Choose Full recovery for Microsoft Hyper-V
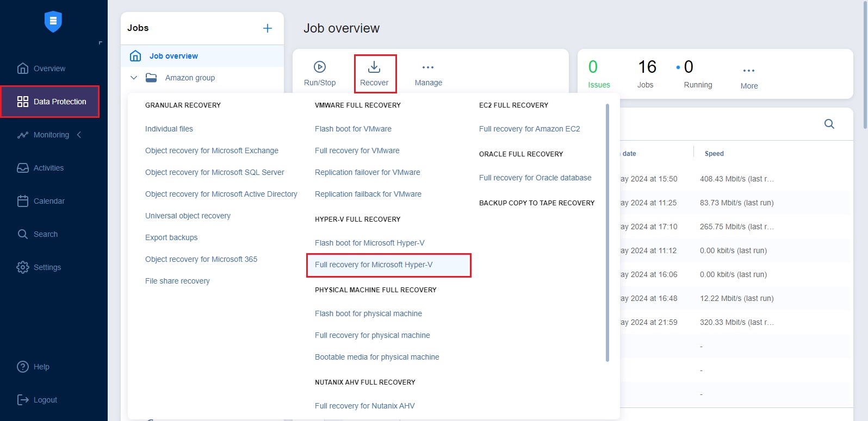868x421 pixels. pos(374,265)
